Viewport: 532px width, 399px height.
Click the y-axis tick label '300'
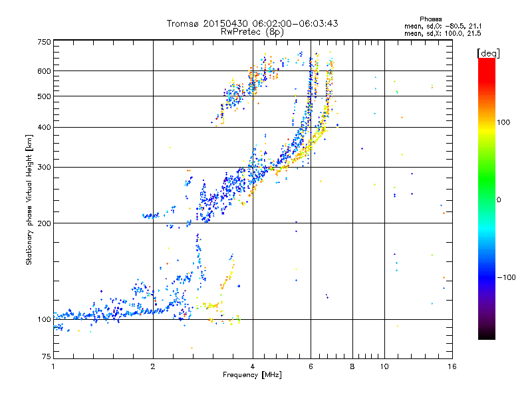pyautogui.click(x=44, y=168)
